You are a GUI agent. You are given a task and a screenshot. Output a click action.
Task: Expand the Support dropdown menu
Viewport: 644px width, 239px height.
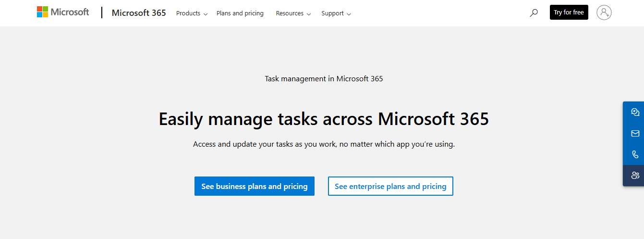tap(336, 13)
